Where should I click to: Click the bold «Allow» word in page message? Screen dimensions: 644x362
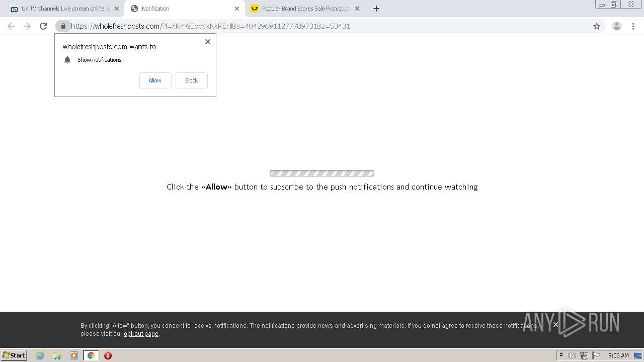[x=216, y=187]
